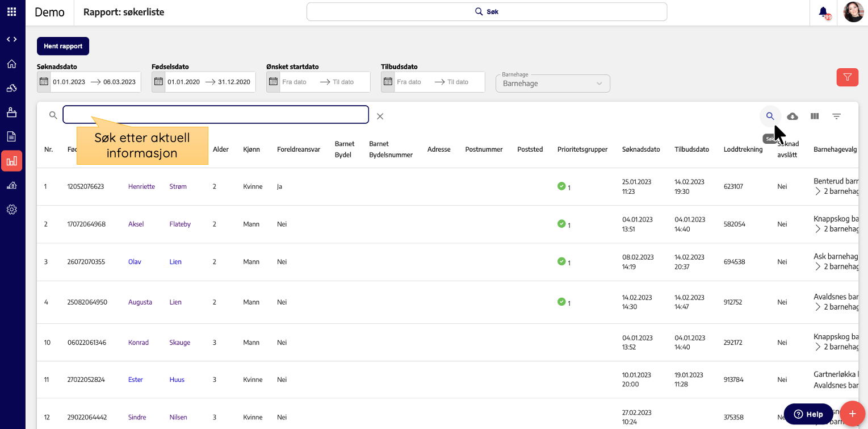
Task: Open Augusta's profile link
Action: point(140,302)
